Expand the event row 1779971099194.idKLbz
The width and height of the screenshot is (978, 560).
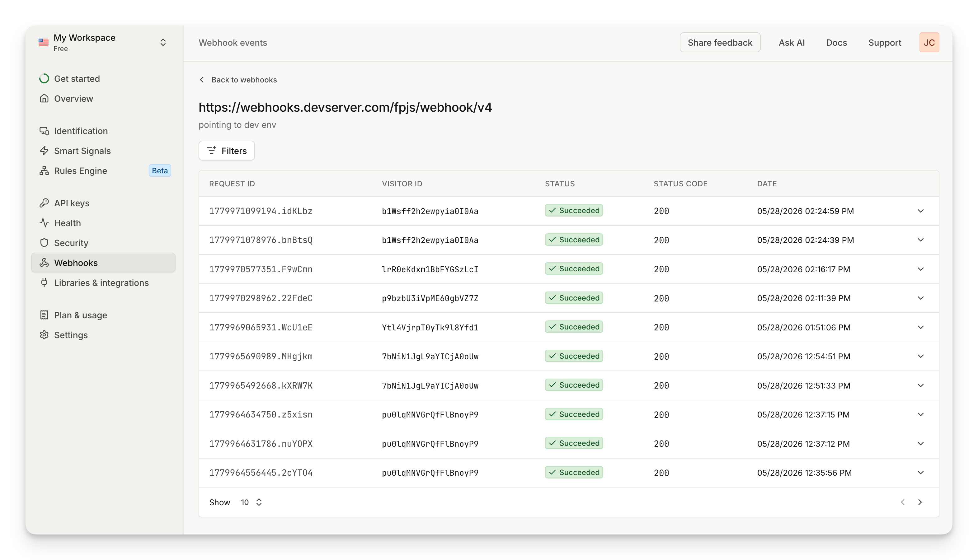921,211
